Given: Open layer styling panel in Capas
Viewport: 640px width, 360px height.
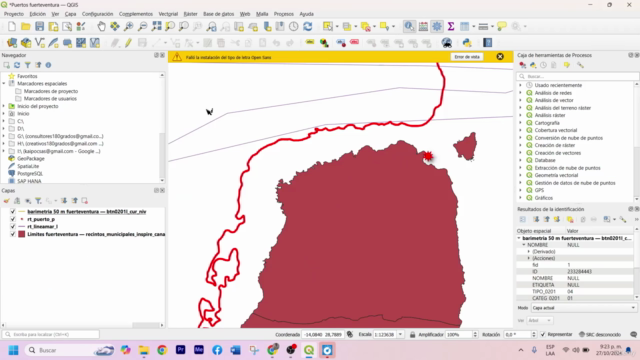Looking at the screenshot, I should click(x=7, y=201).
